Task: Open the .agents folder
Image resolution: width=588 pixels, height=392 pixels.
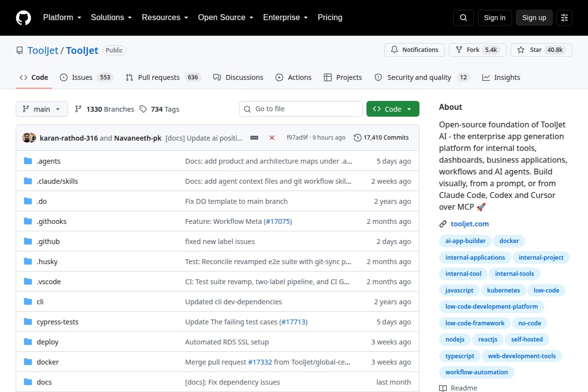Action: [49, 161]
